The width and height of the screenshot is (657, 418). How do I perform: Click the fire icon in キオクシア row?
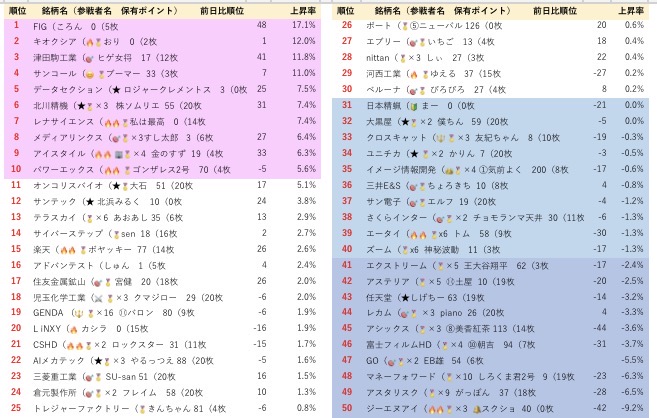(90, 42)
